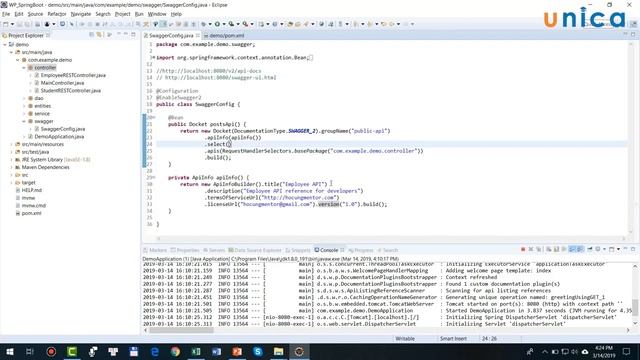Click the green Run icon in toolbar
This screenshot has width=640, height=360.
(x=217, y=24)
